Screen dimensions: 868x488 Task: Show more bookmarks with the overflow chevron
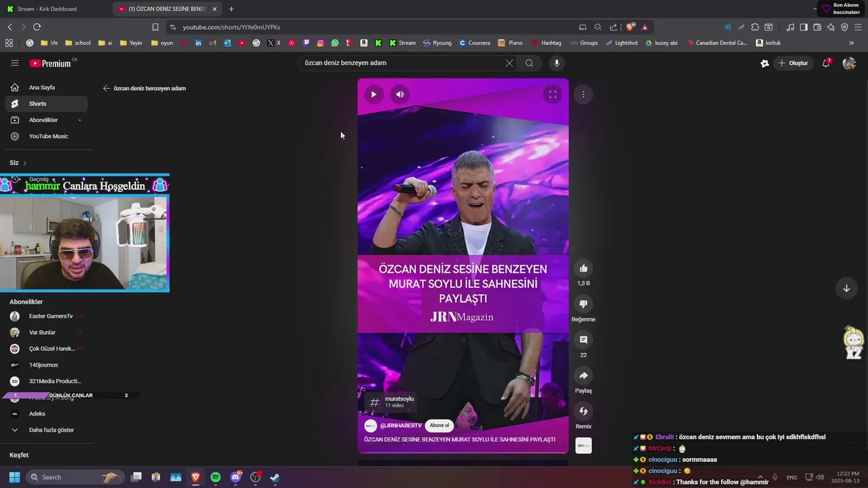[852, 43]
